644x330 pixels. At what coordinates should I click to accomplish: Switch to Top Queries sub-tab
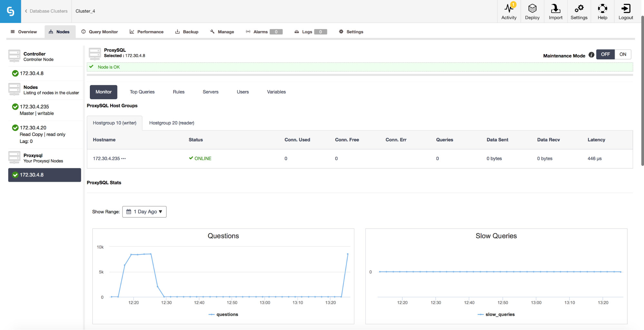[x=142, y=92]
